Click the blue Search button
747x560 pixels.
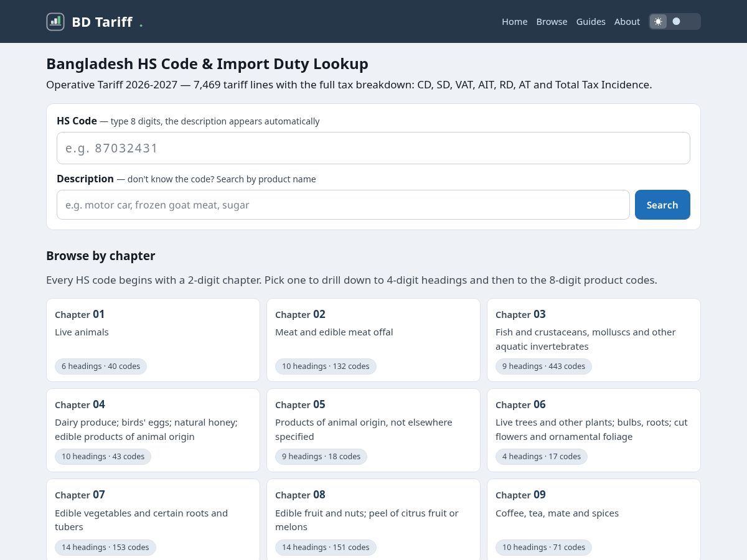[x=662, y=205]
